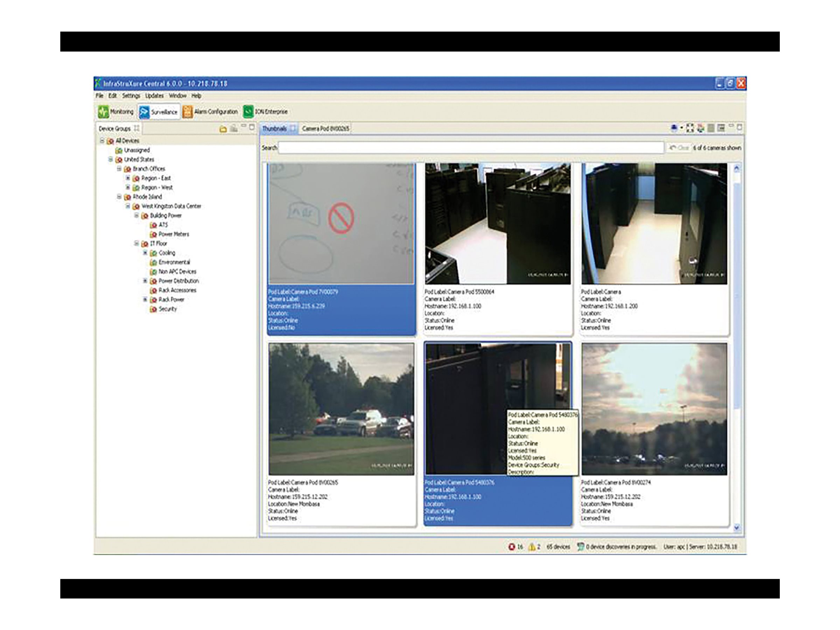This screenshot has width=840, height=630.
Task: Collapse the Rhode Island tree node
Action: [x=119, y=197]
